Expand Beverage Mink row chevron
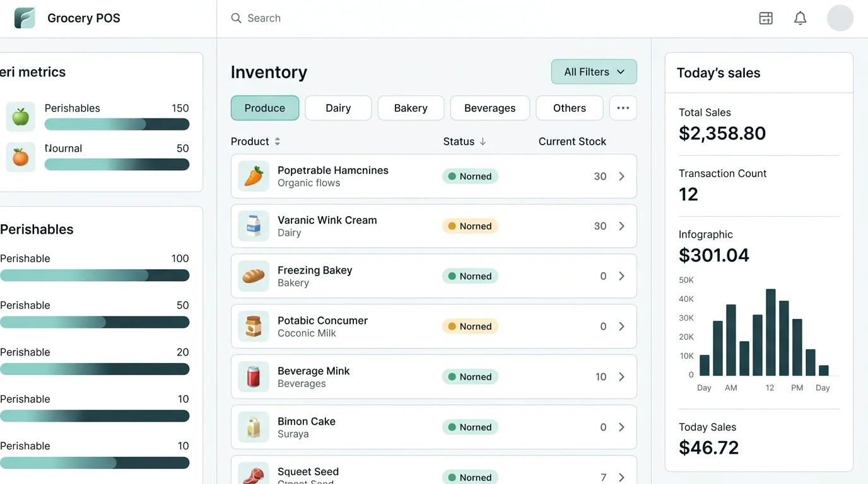This screenshot has width=868, height=484. [621, 377]
